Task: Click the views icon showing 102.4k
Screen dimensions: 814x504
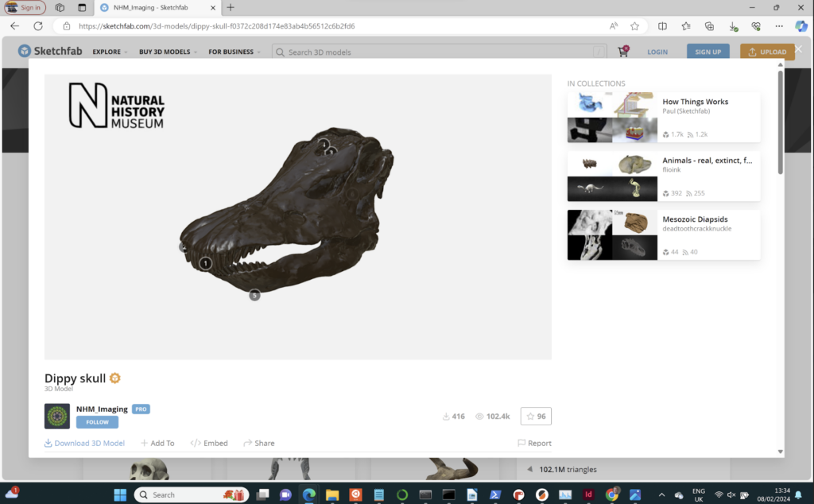Action: tap(480, 416)
